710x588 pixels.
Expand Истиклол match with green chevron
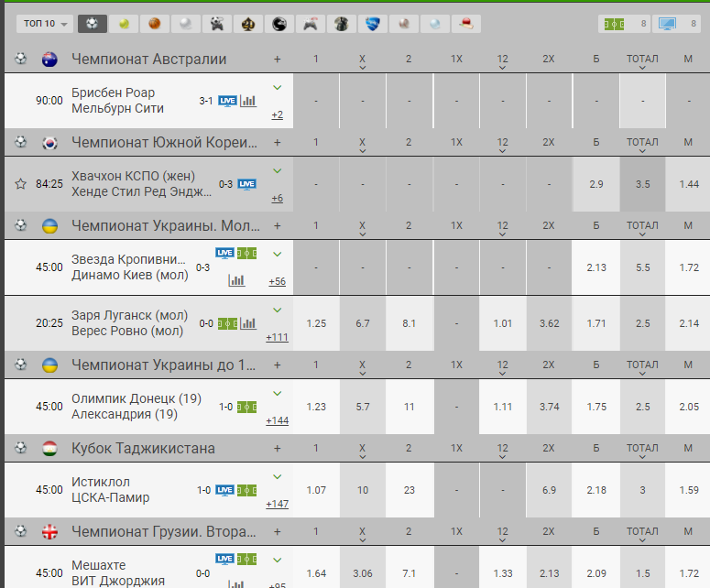277,478
